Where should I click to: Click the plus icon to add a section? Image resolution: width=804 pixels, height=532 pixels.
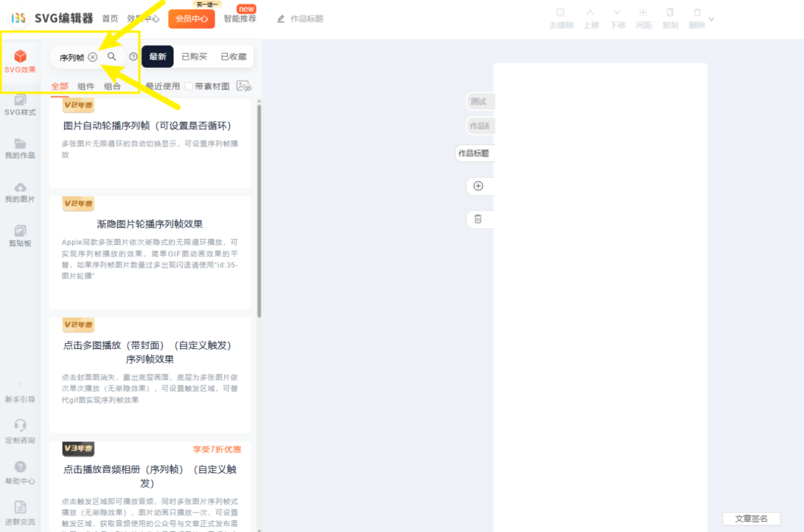coord(478,186)
